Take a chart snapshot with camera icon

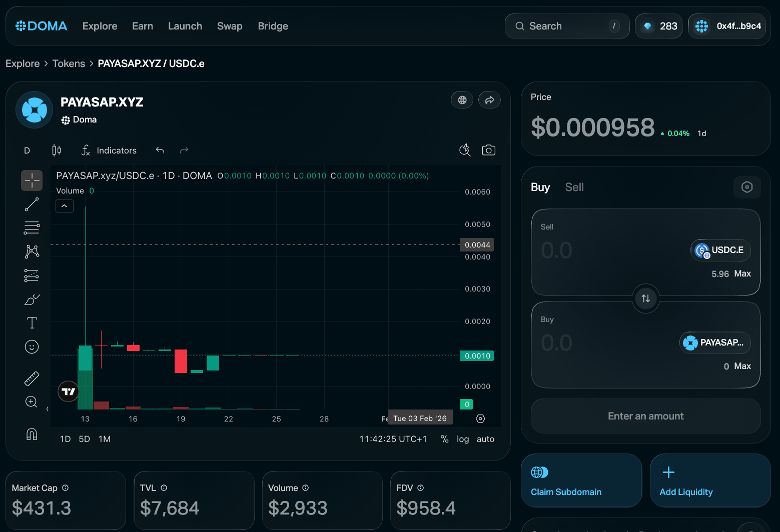click(x=488, y=150)
